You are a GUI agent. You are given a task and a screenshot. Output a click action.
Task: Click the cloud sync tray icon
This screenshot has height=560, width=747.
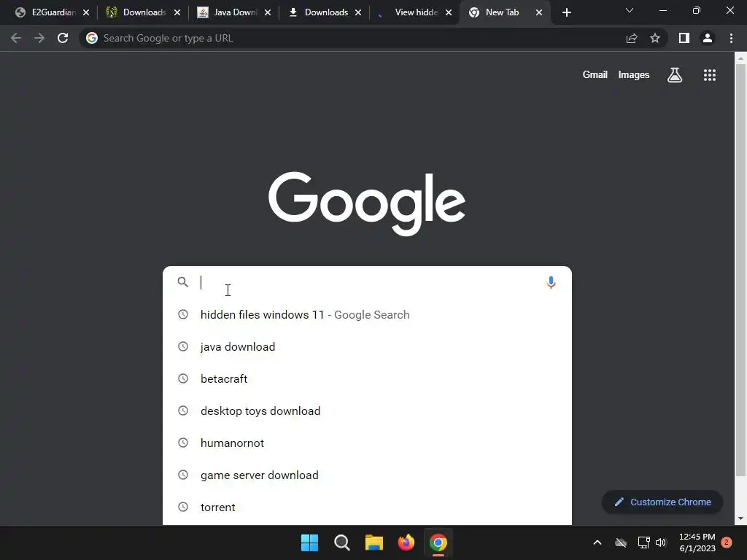[621, 542]
